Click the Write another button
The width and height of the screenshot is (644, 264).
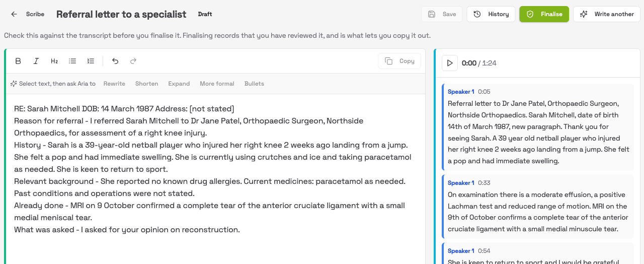click(x=606, y=14)
